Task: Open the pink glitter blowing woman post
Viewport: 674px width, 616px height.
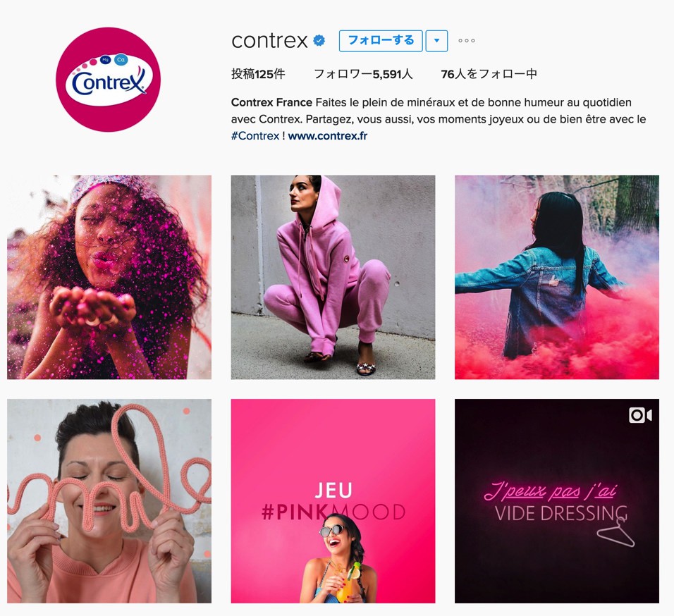Action: pos(109,277)
